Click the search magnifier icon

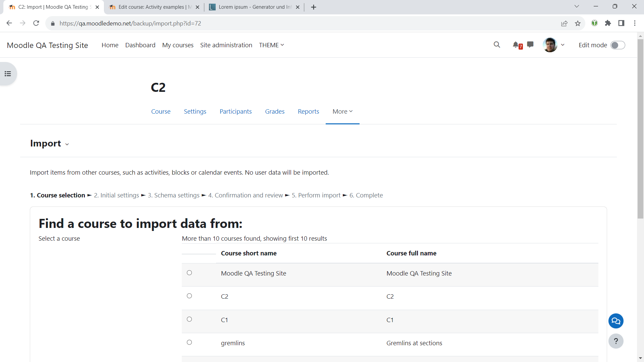click(497, 45)
